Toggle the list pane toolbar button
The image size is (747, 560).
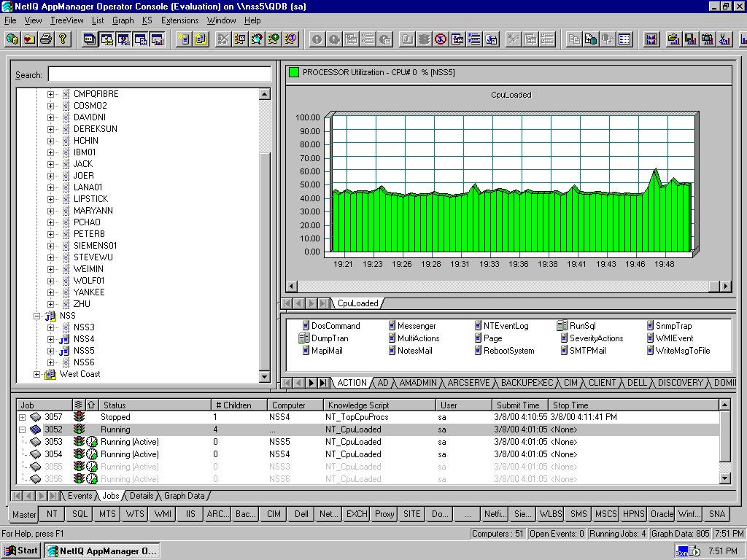141,39
